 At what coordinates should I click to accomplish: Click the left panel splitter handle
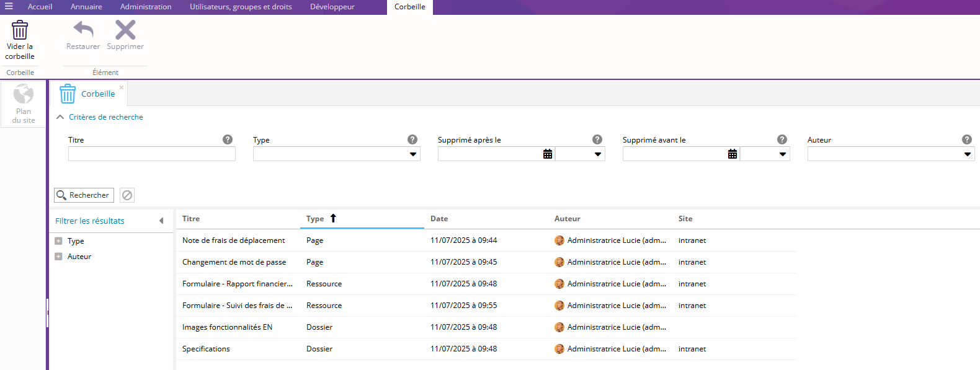47,313
